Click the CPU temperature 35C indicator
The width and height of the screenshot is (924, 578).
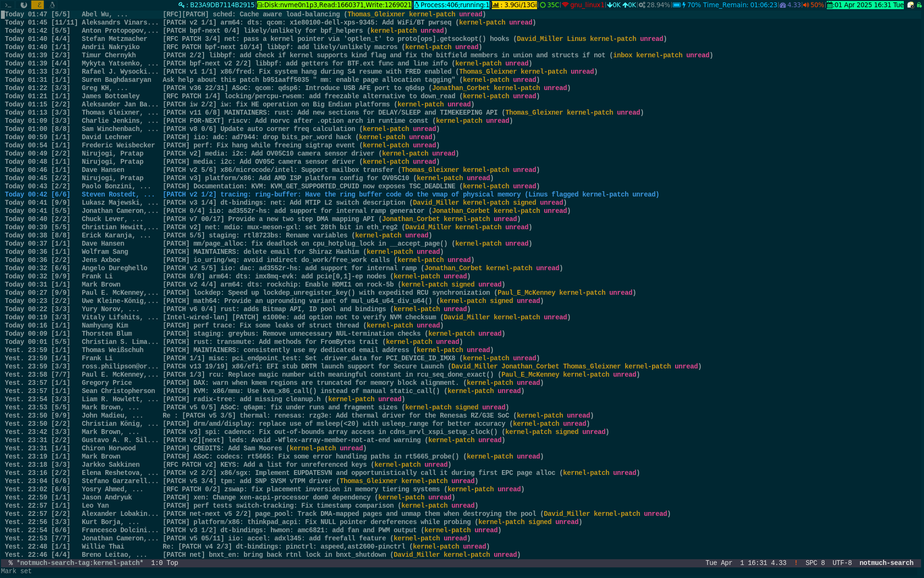[549, 5]
